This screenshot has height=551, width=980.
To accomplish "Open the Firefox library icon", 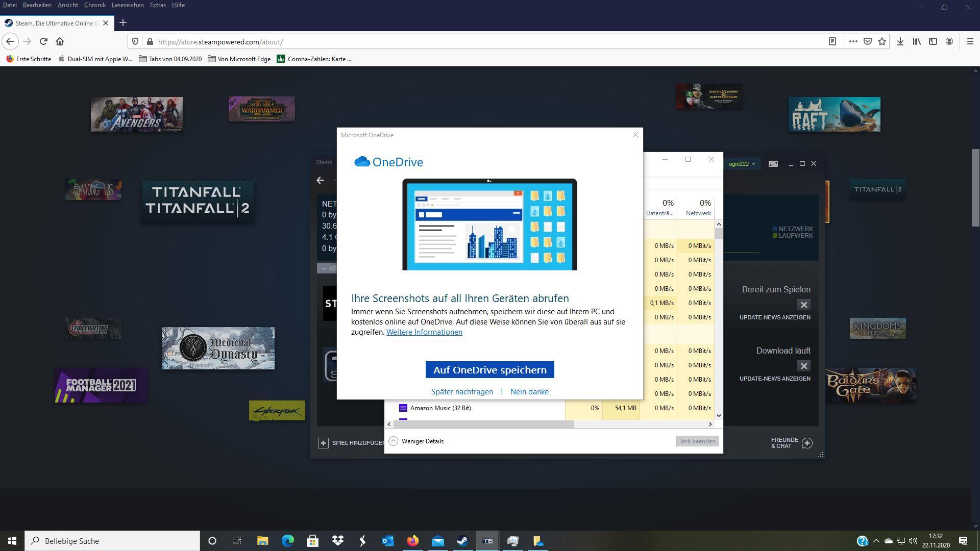I will (x=917, y=42).
